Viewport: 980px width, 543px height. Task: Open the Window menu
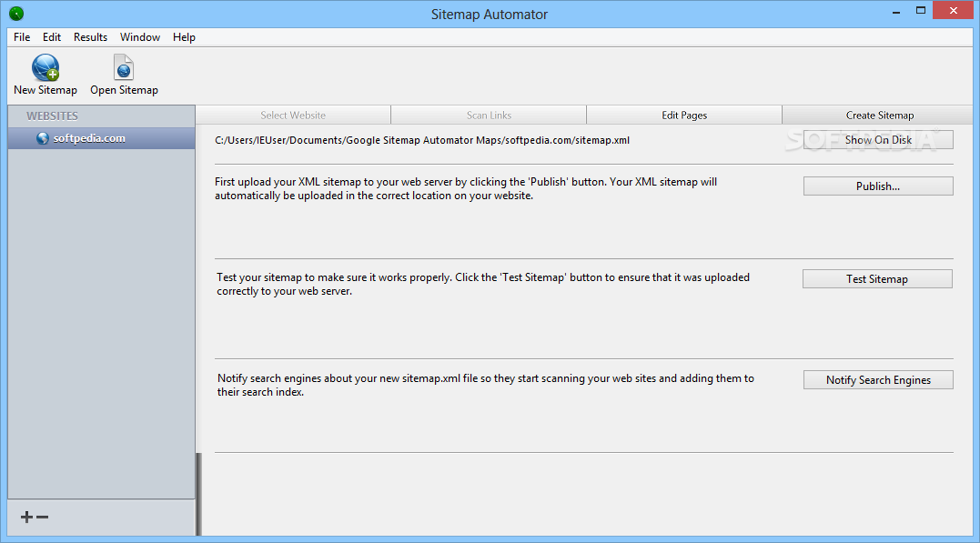click(140, 37)
